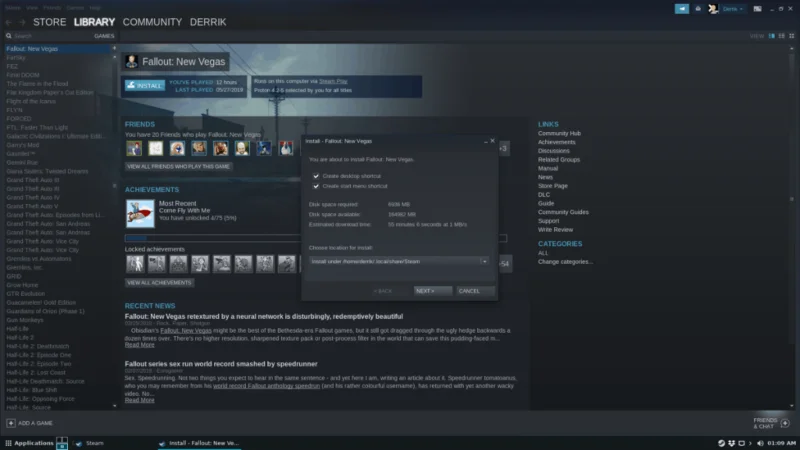Click the +54 more achievements badge

(x=505, y=264)
